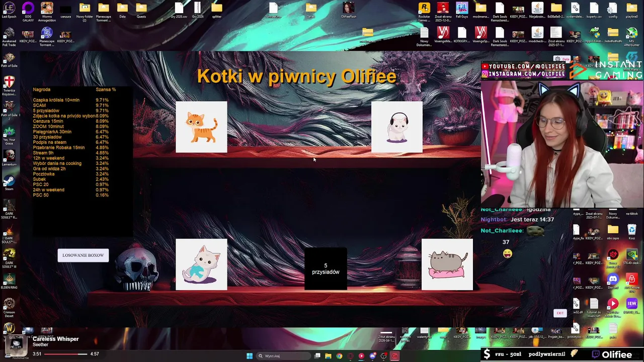Click the revealed '5 przysiadów' black box
Image resolution: width=644 pixels, height=362 pixels.
326,268
